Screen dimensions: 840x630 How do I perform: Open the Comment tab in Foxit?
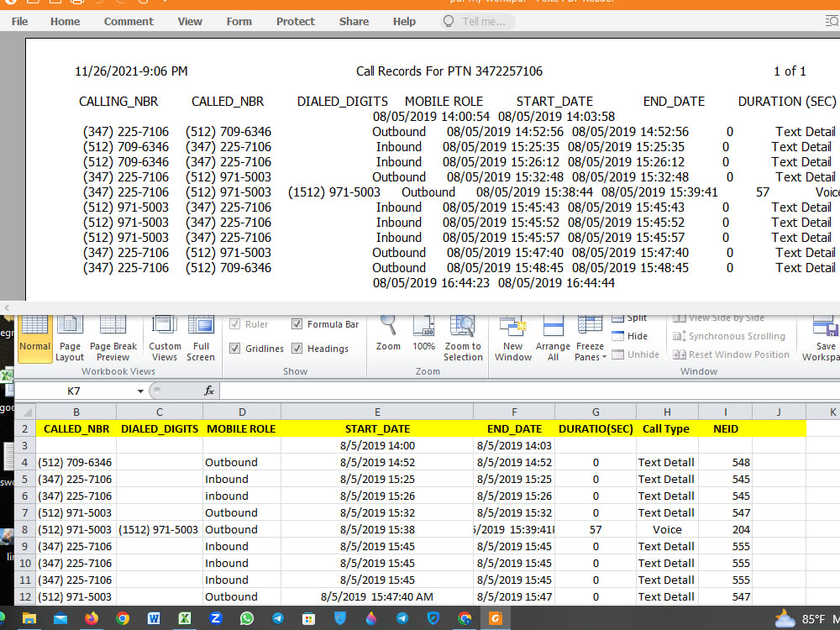click(129, 22)
